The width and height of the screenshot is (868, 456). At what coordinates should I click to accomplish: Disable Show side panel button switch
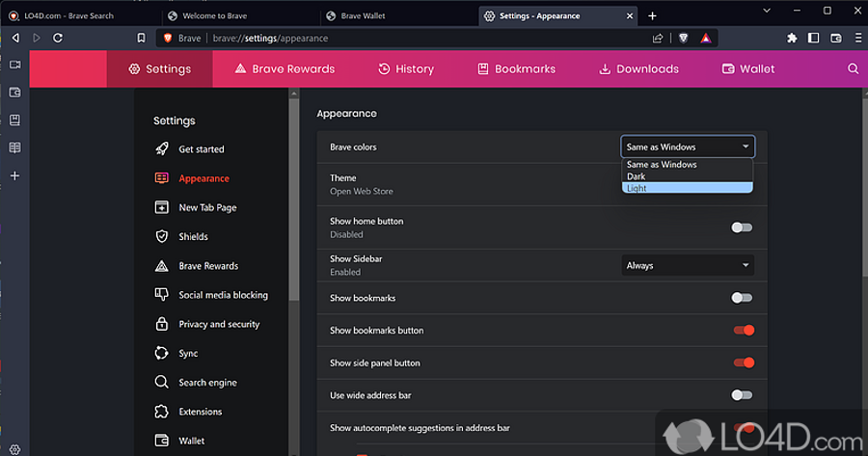click(x=744, y=363)
